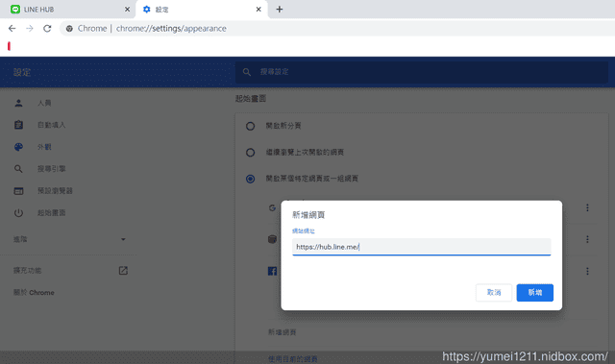This screenshot has width=615, height=364.
Task: Click the search magnifier icon in settings header
Action: 247,72
